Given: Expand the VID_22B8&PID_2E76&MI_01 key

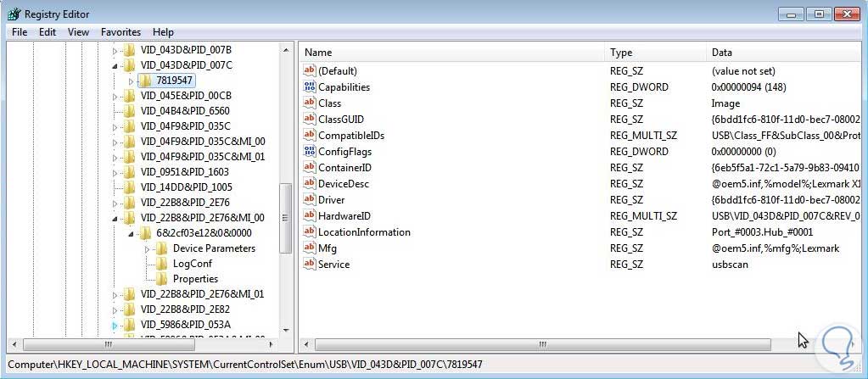Looking at the screenshot, I should click(x=115, y=295).
